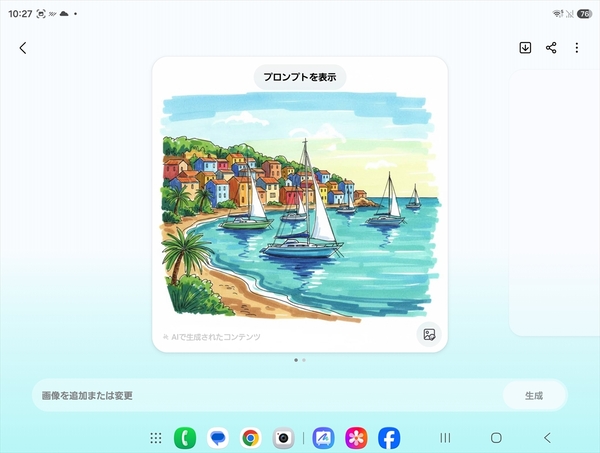
Task: Tap the recent apps navigation button
Action: click(x=445, y=438)
